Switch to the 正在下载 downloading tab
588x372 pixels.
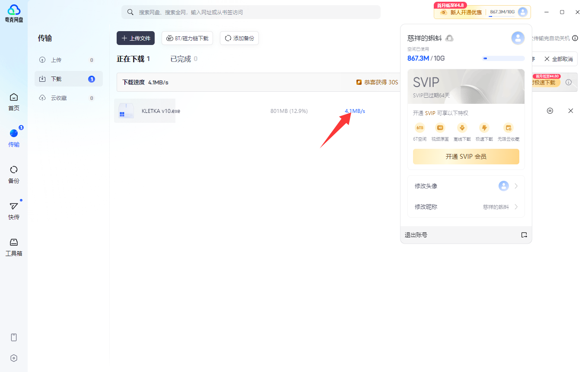[134, 58]
